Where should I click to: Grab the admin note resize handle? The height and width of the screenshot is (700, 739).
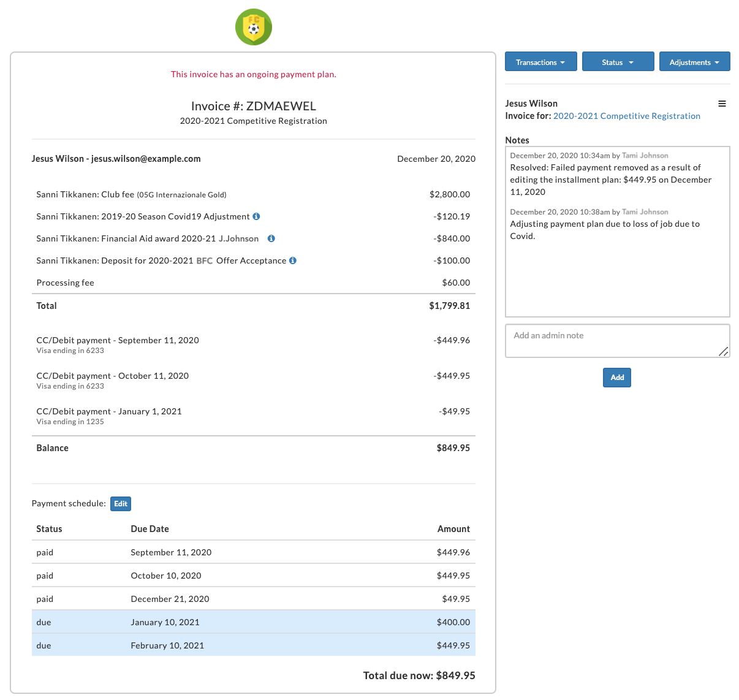point(724,351)
